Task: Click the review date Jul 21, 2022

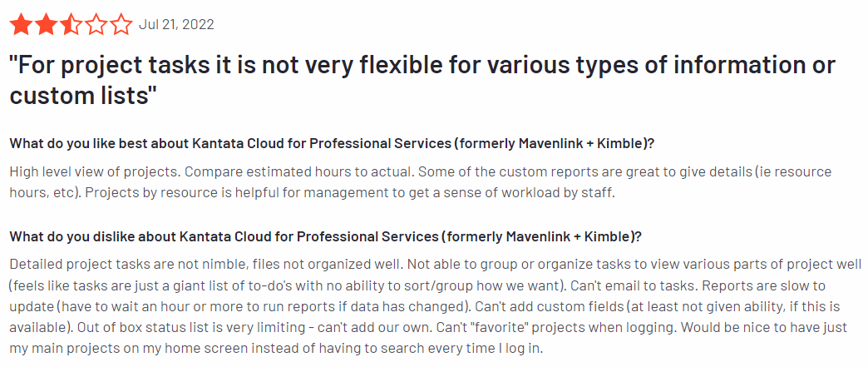Action: point(176,25)
